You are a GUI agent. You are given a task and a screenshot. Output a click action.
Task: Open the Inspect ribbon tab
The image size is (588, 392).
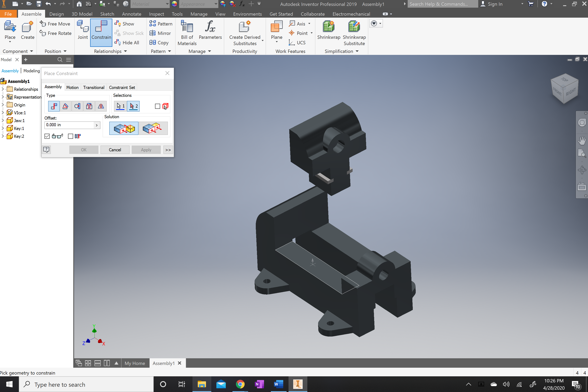point(156,14)
